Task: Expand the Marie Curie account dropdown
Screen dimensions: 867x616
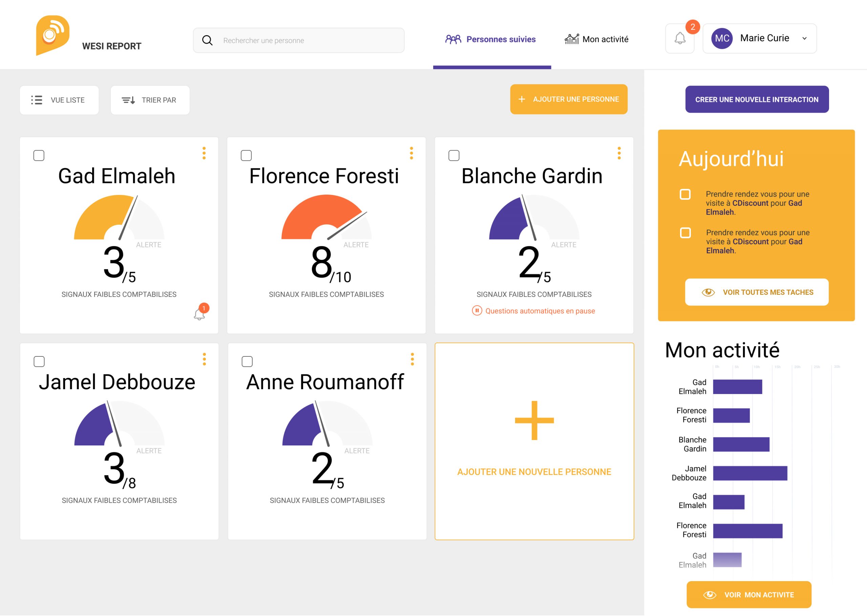Action: point(804,38)
